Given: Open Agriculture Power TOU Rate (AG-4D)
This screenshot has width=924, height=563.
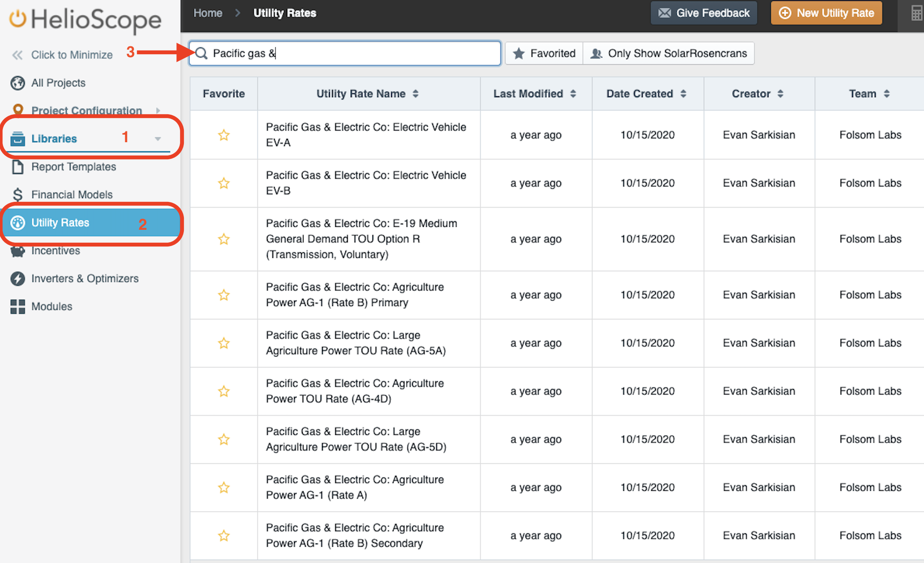Looking at the screenshot, I should point(355,391).
